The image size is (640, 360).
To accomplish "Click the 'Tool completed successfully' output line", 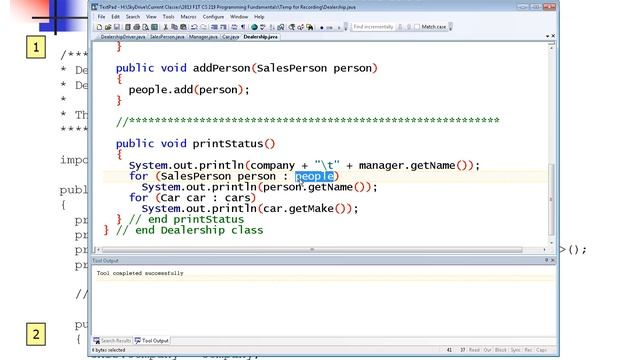I will 140,273.
